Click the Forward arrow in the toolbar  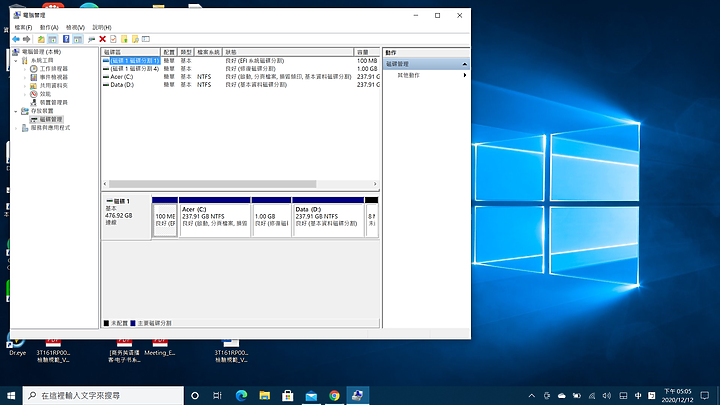tap(27, 39)
